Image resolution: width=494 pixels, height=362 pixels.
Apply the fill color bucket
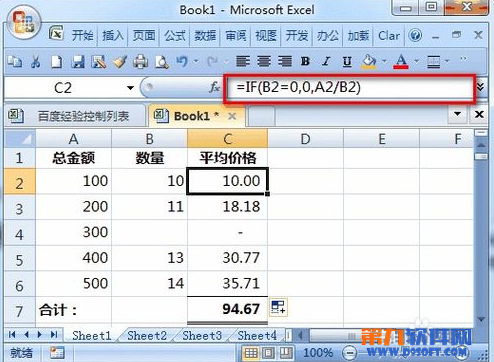pos(369,62)
